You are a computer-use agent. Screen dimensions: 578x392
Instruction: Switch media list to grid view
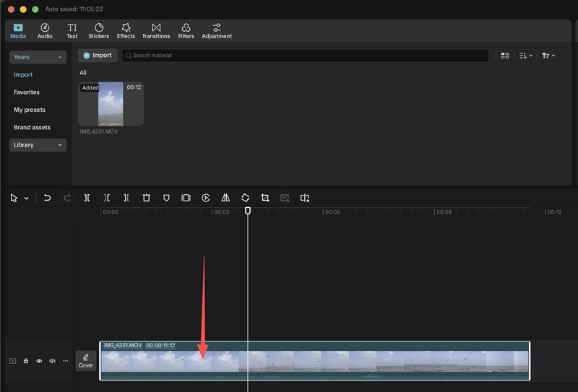pyautogui.click(x=504, y=56)
